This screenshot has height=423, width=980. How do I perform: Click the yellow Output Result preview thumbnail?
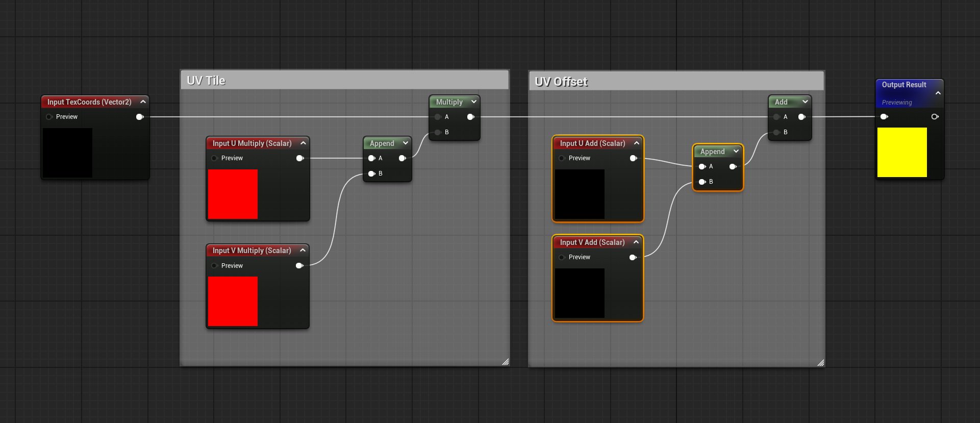tap(902, 152)
